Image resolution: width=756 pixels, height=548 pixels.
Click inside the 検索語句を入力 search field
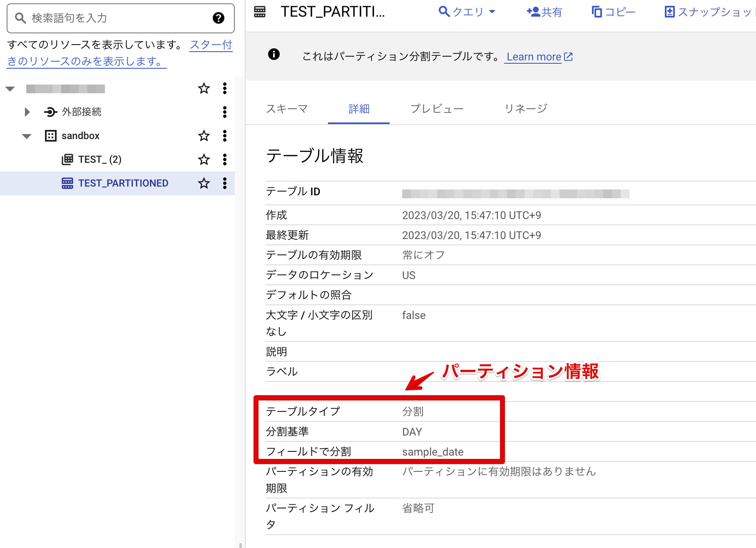click(x=104, y=18)
